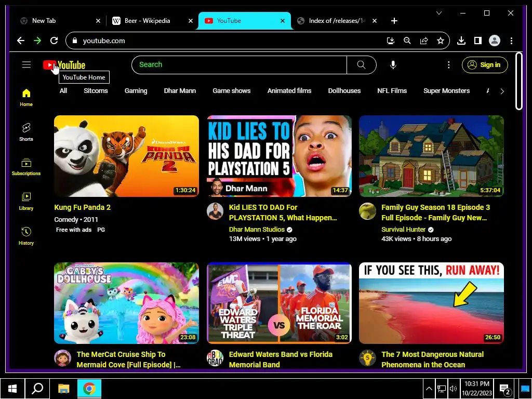Close the YouTube tab

click(282, 21)
